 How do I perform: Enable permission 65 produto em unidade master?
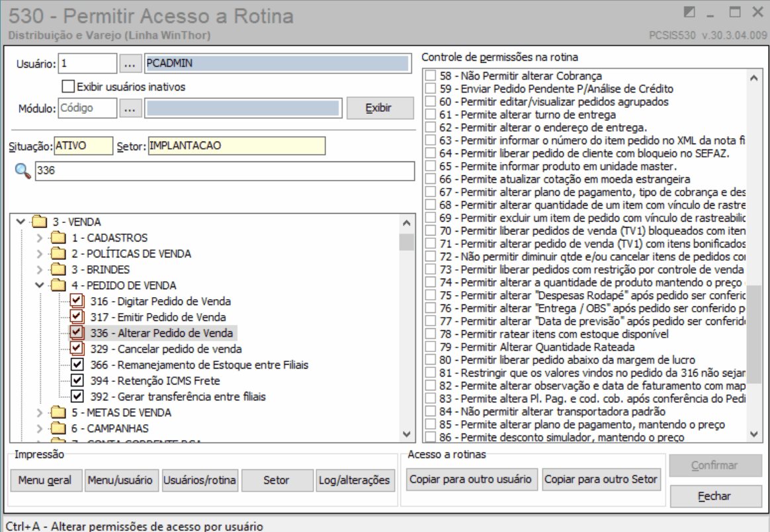[x=430, y=166]
